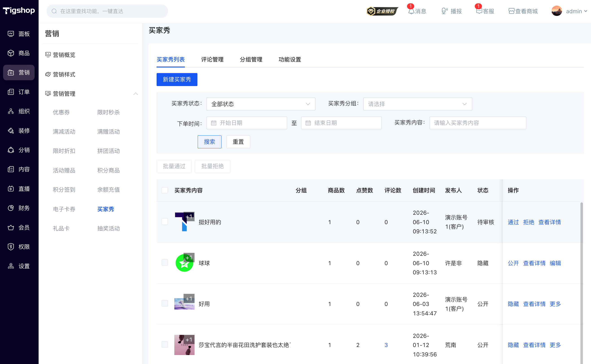The width and height of the screenshot is (591, 364).
Task: Switch to the 评论管理 tab
Action: coord(212,59)
